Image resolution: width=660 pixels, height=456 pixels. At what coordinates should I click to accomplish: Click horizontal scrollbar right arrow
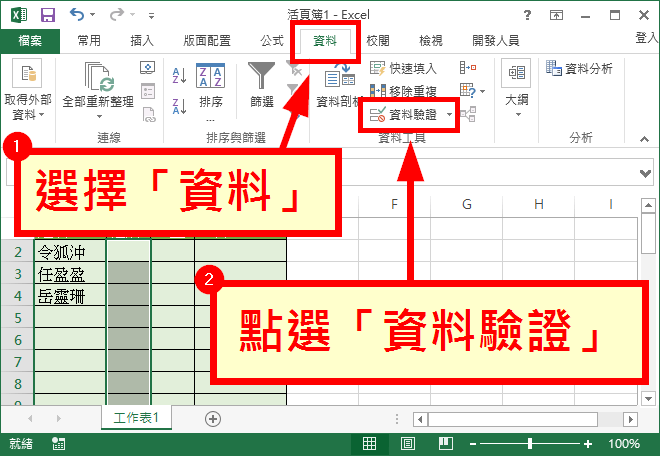(x=630, y=419)
